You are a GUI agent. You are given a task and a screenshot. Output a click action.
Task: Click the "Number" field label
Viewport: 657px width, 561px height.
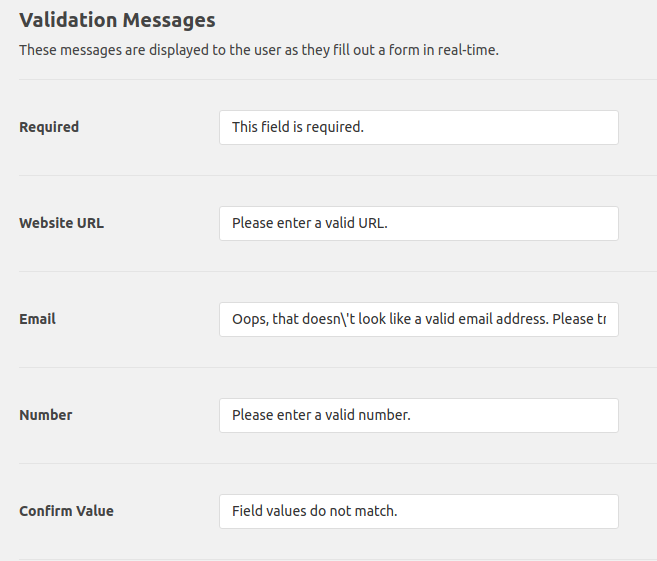pos(46,415)
